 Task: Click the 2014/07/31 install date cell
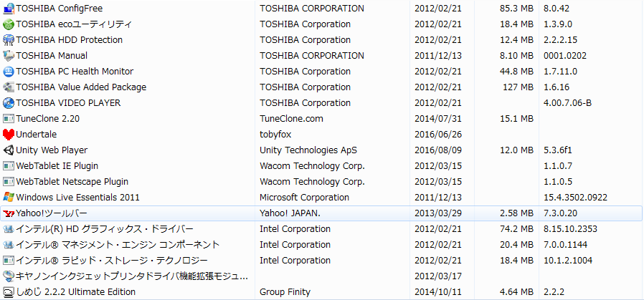pyautogui.click(x=438, y=119)
